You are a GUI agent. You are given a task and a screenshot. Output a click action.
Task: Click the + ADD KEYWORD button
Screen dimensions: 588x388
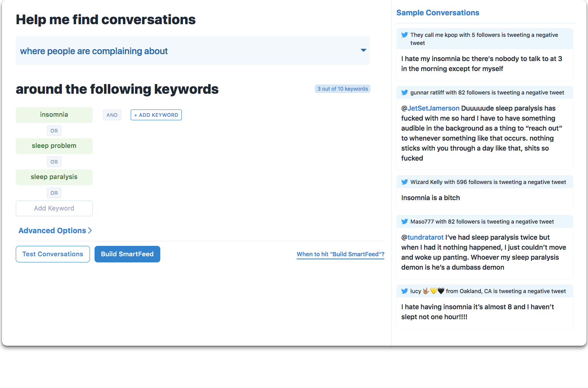[x=156, y=115]
